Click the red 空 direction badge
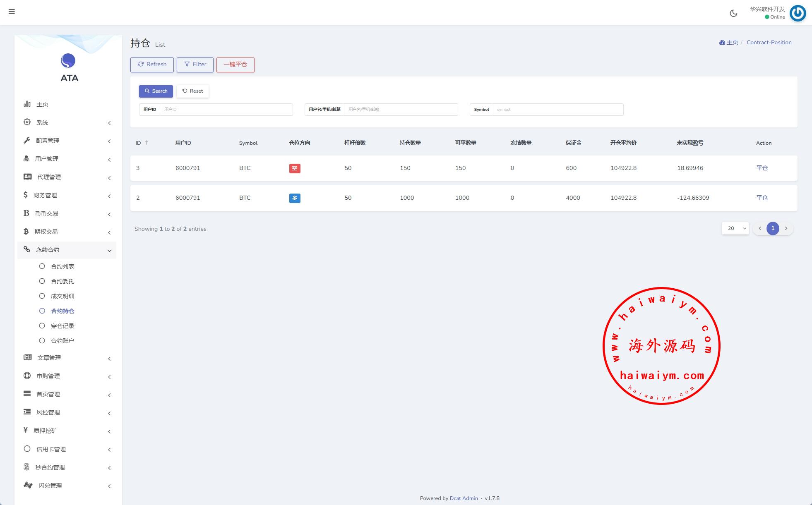The width and height of the screenshot is (812, 505). coord(294,168)
